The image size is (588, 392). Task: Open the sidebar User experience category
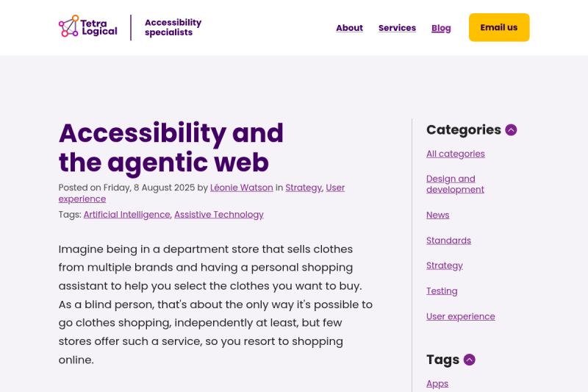pyautogui.click(x=460, y=316)
